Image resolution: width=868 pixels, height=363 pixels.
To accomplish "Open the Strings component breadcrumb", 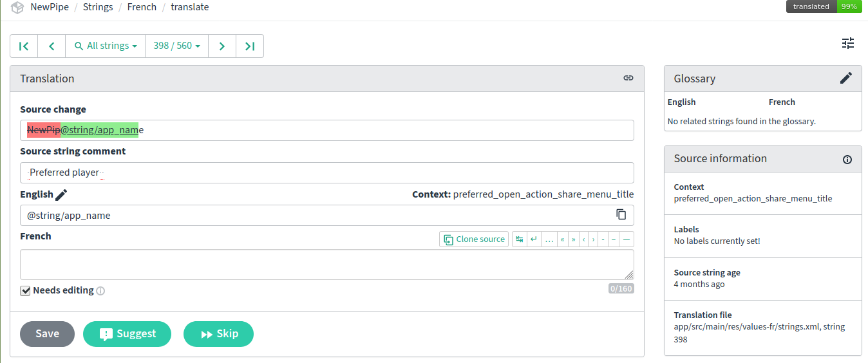I will (98, 7).
